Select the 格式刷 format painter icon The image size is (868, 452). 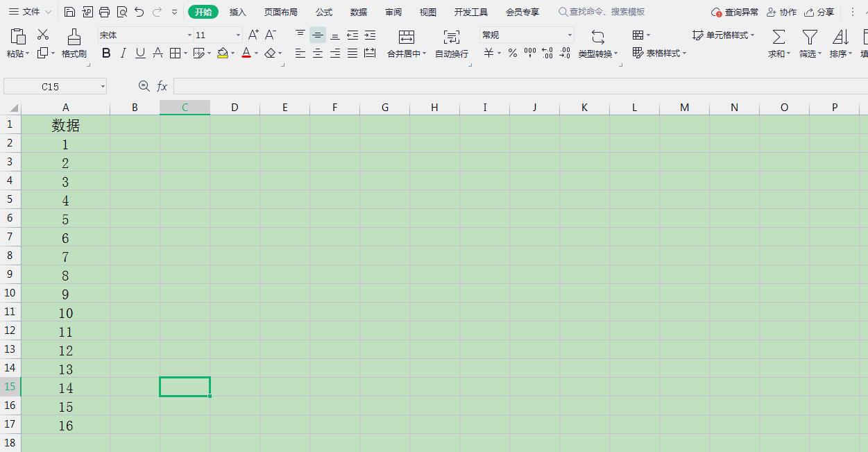tap(73, 43)
